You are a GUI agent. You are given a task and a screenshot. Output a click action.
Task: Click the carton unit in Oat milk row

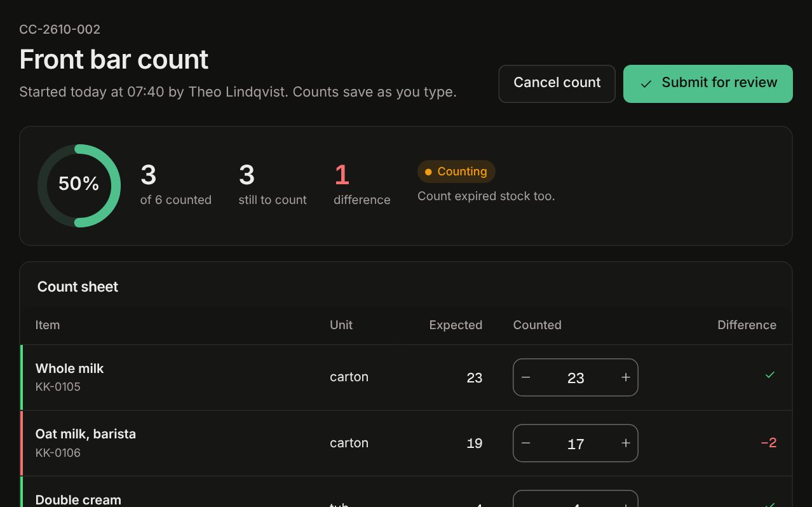[349, 443]
